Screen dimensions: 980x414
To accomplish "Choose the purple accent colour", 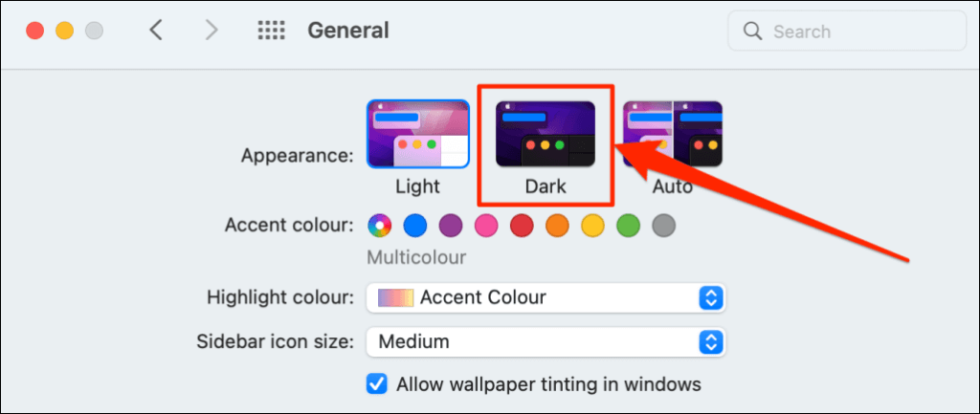I will [451, 226].
